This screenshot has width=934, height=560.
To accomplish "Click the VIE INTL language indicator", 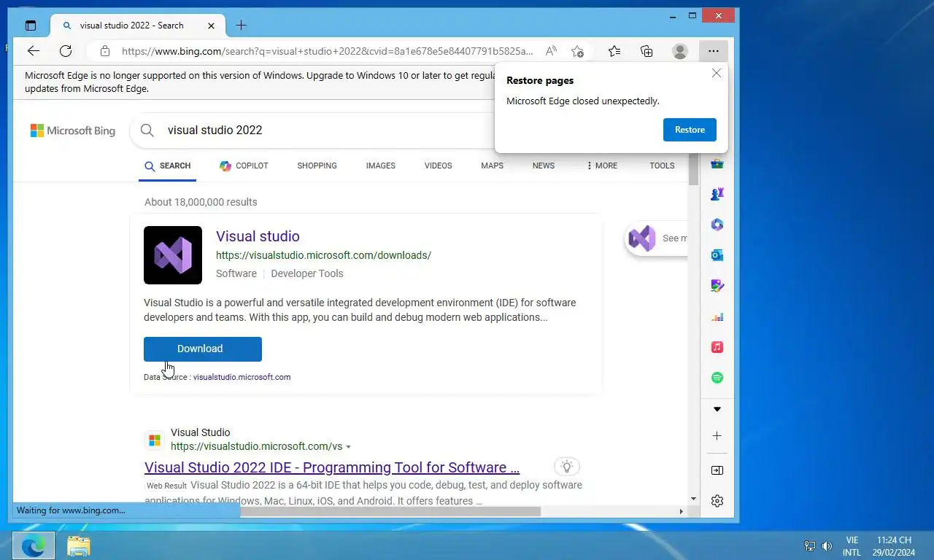I will pyautogui.click(x=852, y=546).
